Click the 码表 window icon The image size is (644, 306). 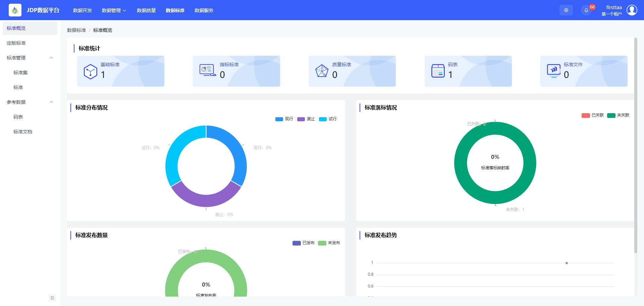(438, 71)
